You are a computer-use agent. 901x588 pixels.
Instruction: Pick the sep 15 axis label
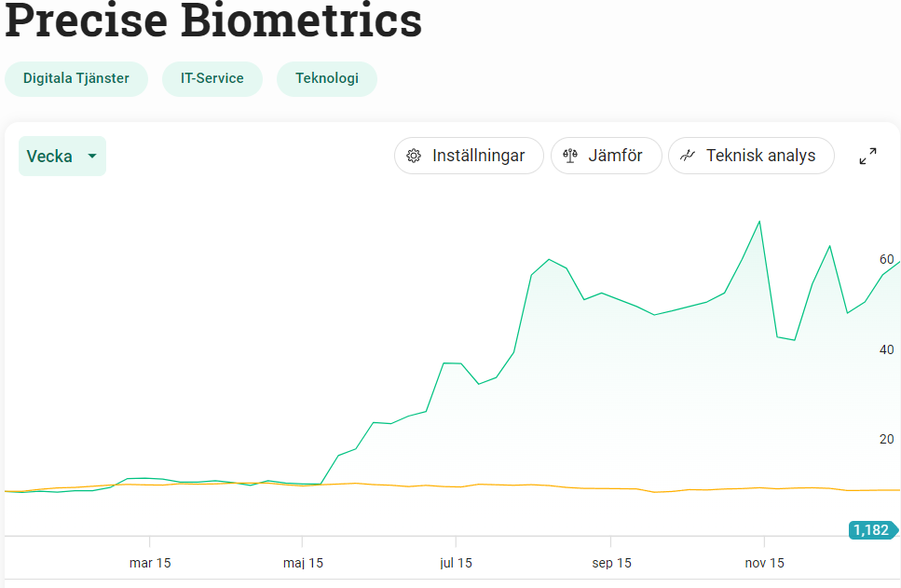click(610, 563)
